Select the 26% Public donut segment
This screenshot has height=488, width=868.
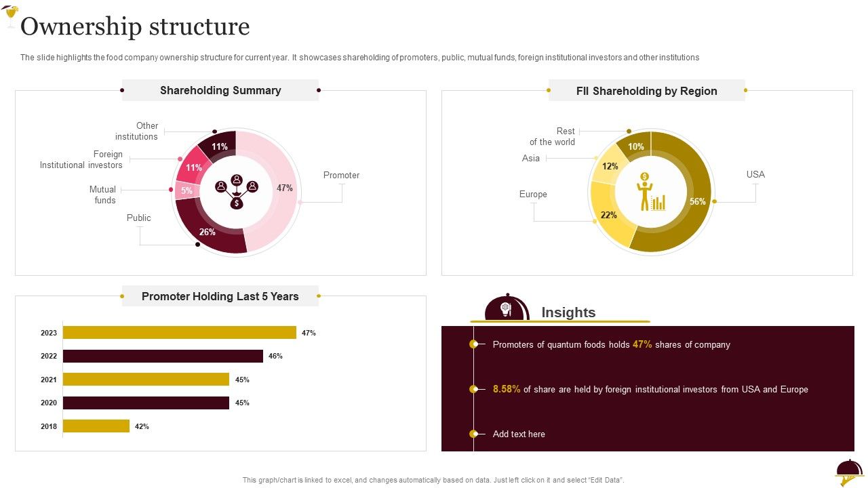[x=207, y=232]
